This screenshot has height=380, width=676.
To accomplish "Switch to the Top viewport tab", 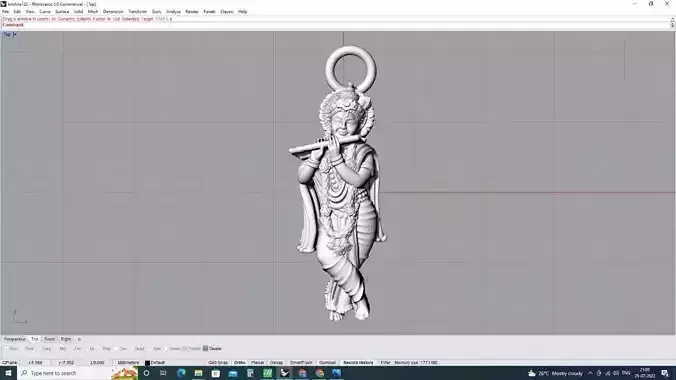I will tap(34, 339).
